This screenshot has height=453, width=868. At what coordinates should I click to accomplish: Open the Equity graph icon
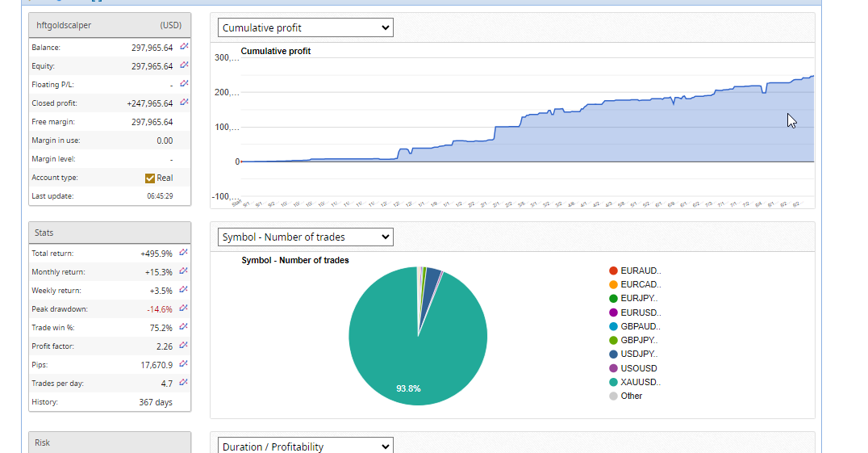click(x=184, y=65)
